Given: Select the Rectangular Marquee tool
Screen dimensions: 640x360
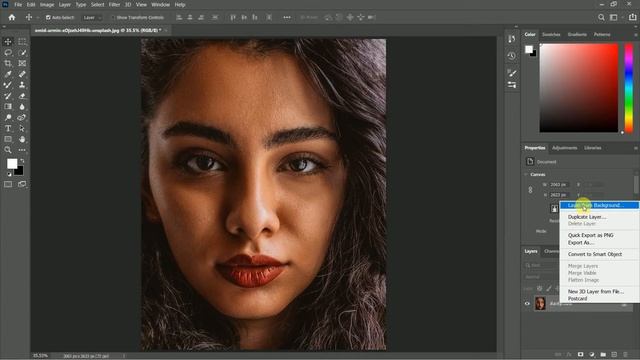Looking at the screenshot, I should [22, 42].
